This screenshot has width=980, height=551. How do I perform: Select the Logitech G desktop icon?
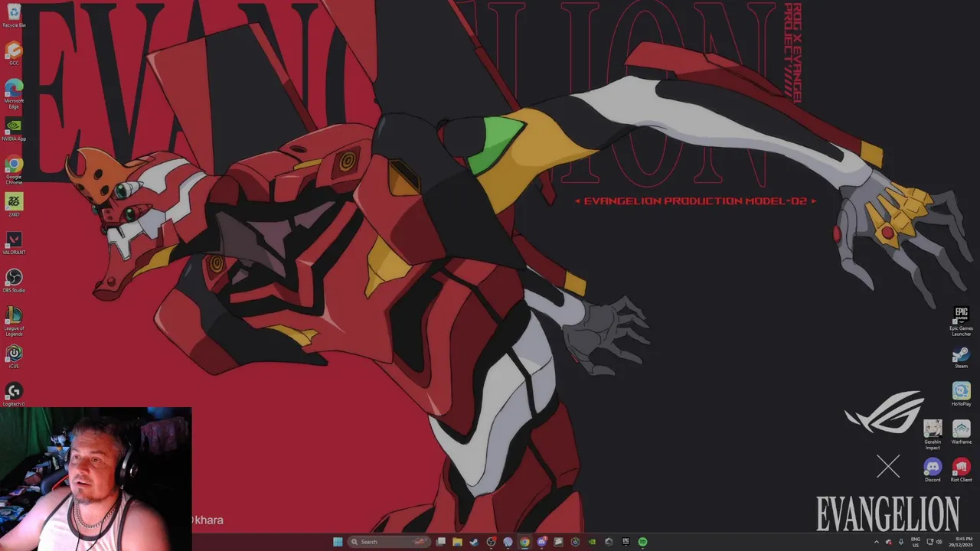coord(14,394)
